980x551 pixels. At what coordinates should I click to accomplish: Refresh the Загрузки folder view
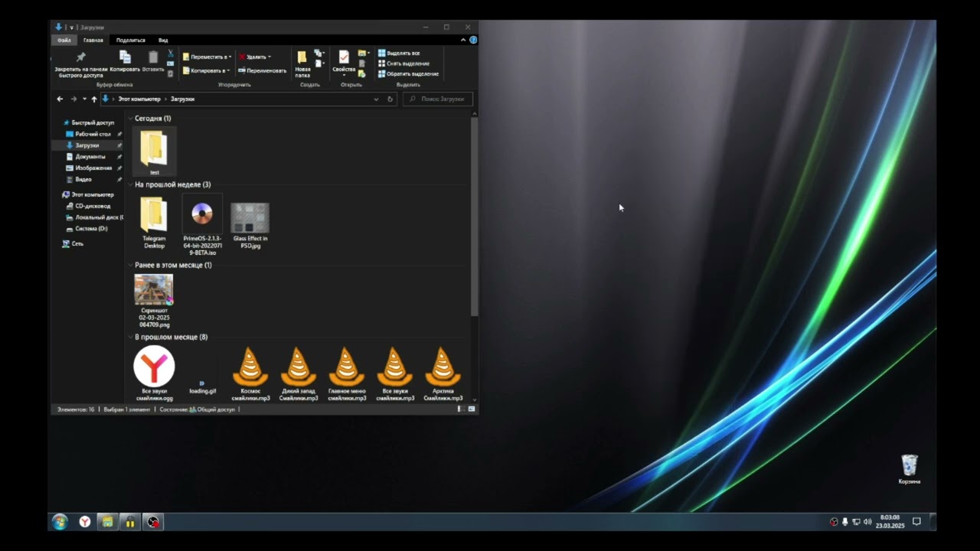point(390,99)
